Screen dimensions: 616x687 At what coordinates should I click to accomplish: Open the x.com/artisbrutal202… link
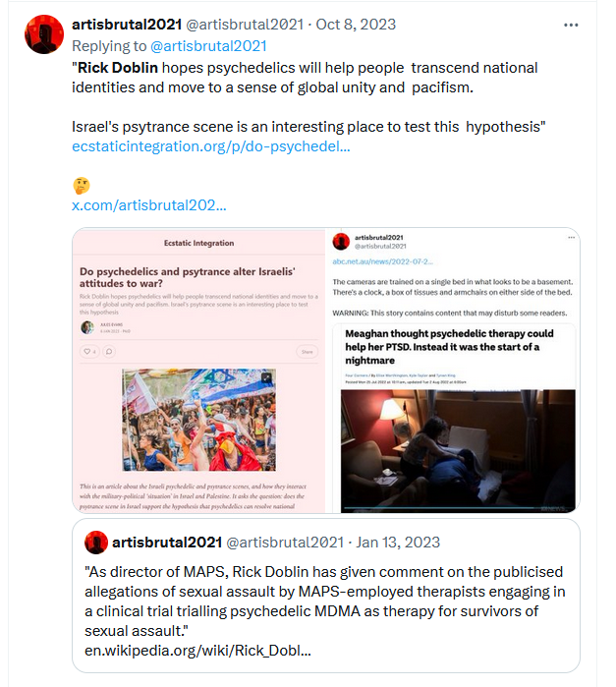pos(149,205)
